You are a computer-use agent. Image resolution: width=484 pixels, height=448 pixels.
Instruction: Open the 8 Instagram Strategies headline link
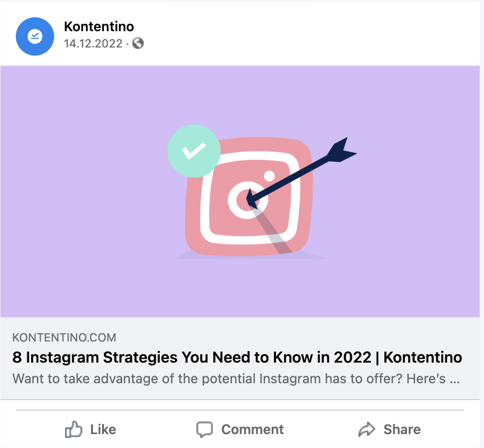(x=237, y=357)
